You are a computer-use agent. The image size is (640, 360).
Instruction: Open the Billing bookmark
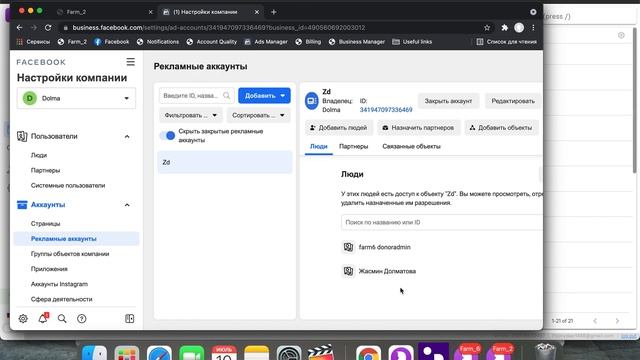click(x=308, y=42)
